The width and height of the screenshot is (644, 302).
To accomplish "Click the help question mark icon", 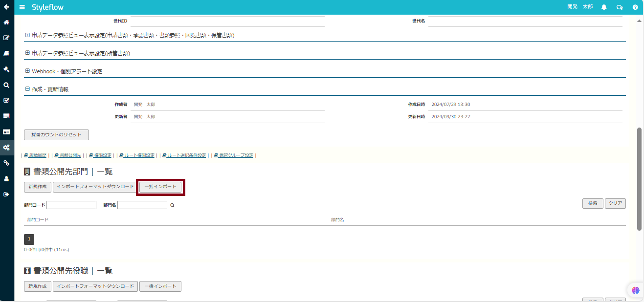I will (x=635, y=7).
